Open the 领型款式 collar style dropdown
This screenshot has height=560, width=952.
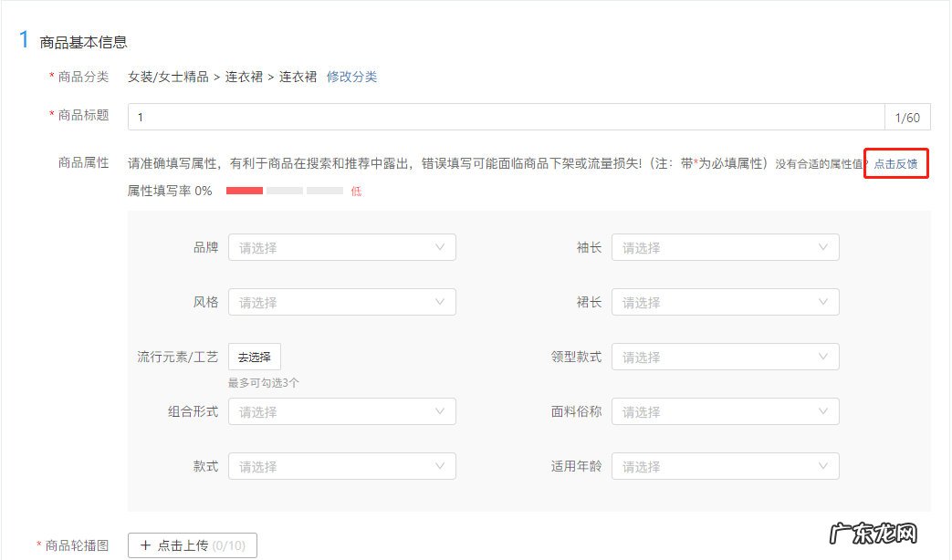pos(726,357)
